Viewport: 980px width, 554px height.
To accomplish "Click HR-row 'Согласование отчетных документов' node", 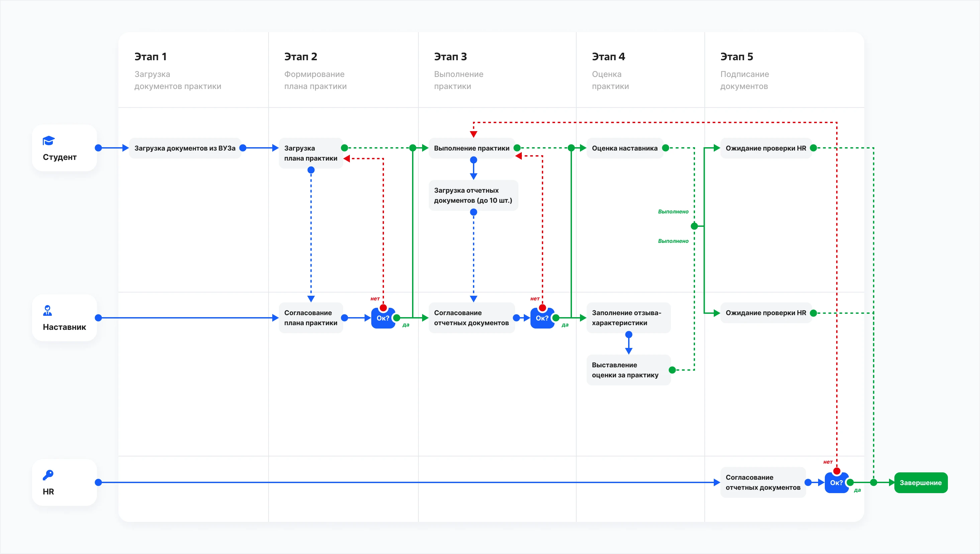I will coord(763,482).
